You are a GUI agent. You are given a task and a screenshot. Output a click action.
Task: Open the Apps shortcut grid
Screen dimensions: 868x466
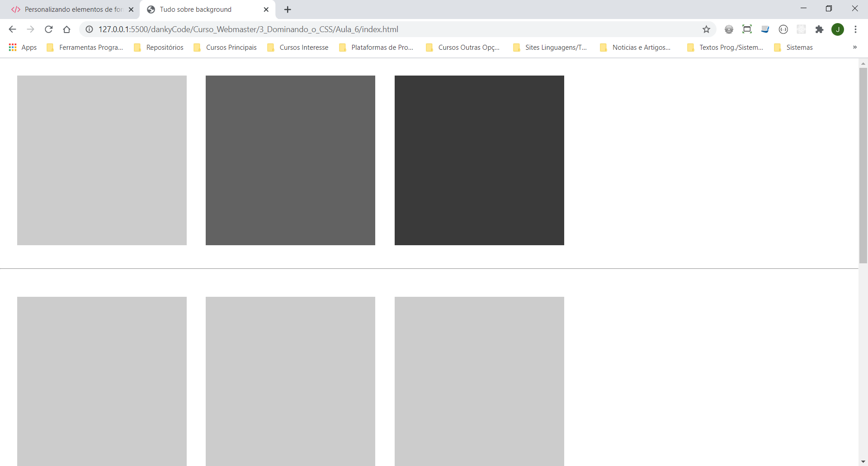pos(23,48)
